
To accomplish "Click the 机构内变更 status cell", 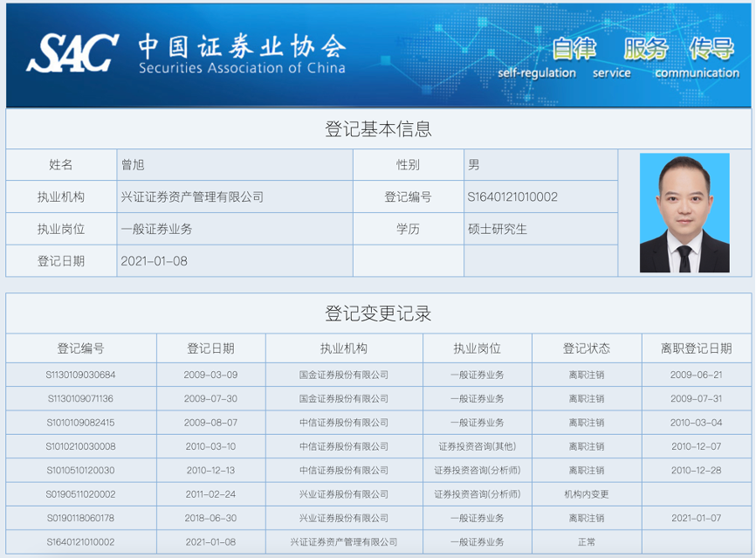I will (x=587, y=494).
